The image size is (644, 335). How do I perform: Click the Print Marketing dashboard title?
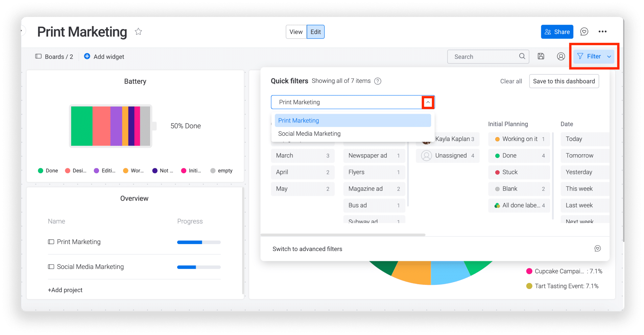pos(82,32)
